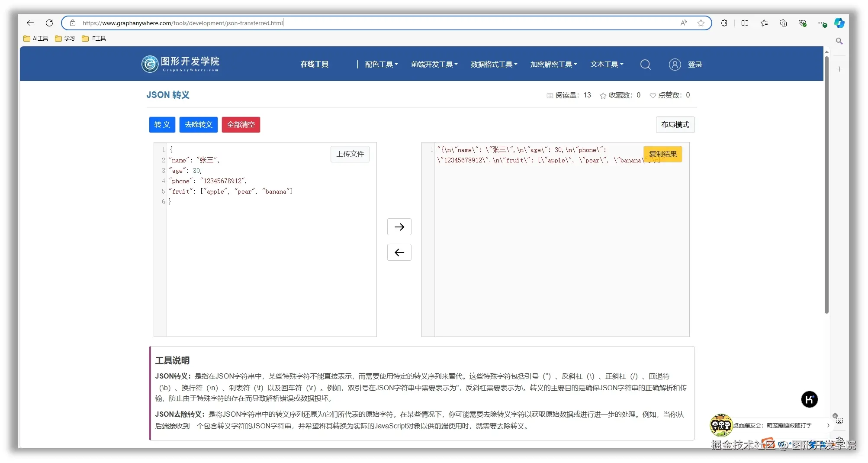Toggle the 点赞数 heart like button
Viewport: 868px width, 463px height.
(653, 95)
